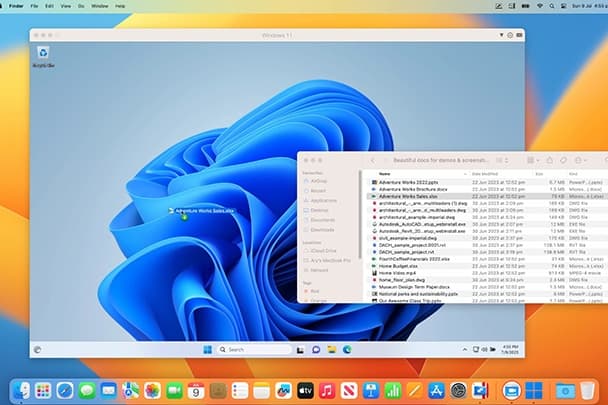Open Finder from the Dock
Viewport: 608px width, 405px height.
(x=22, y=391)
